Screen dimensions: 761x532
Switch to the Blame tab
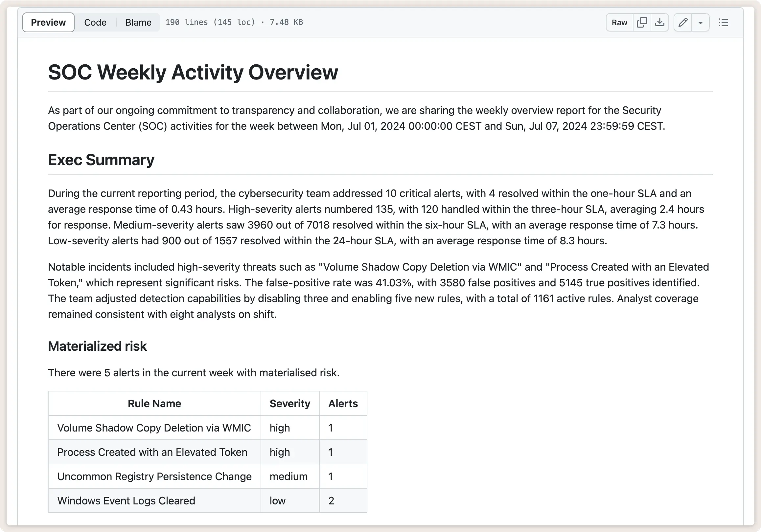pos(138,22)
